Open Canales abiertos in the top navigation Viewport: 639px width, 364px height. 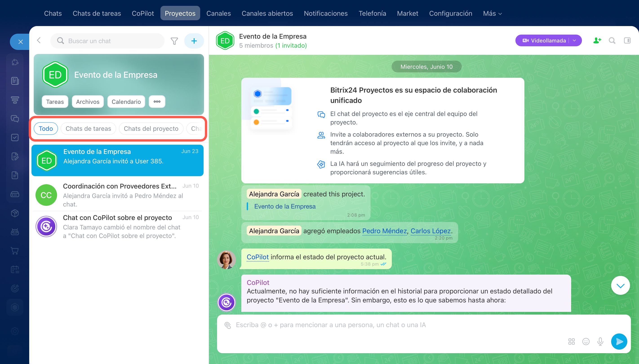click(267, 13)
